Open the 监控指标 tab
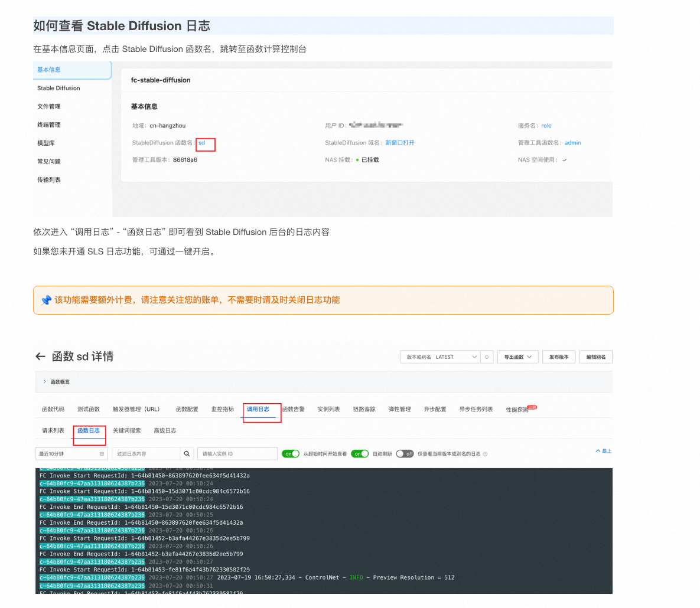 222,409
